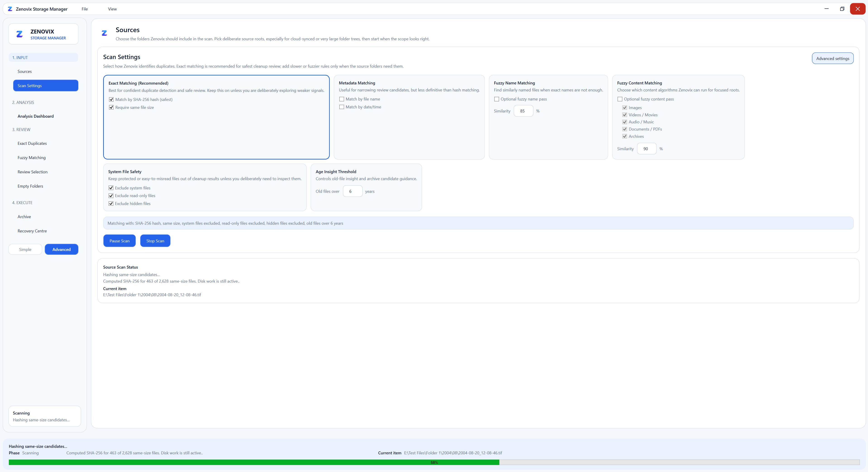
Task: Click the 4. EXECUTE section label
Action: [x=22, y=203]
